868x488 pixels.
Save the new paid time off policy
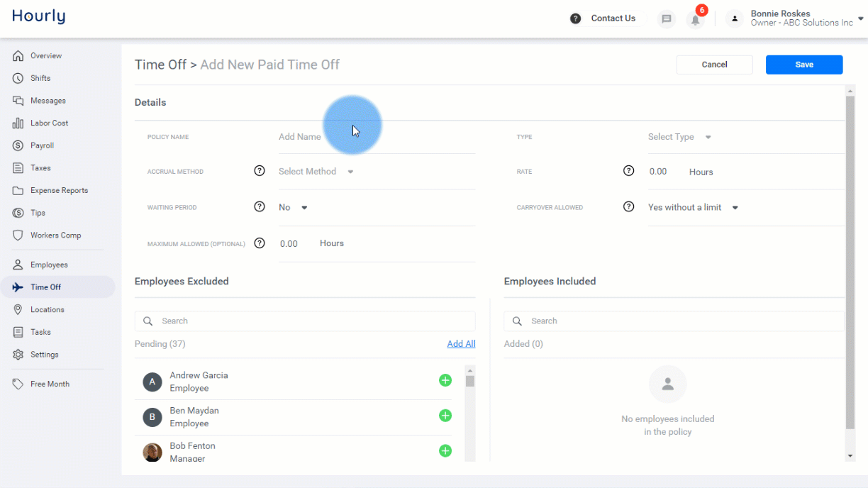(x=804, y=65)
